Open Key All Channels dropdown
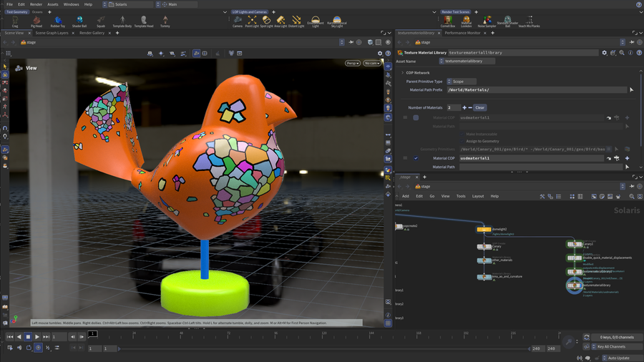The height and width of the screenshot is (362, 644). [615, 347]
